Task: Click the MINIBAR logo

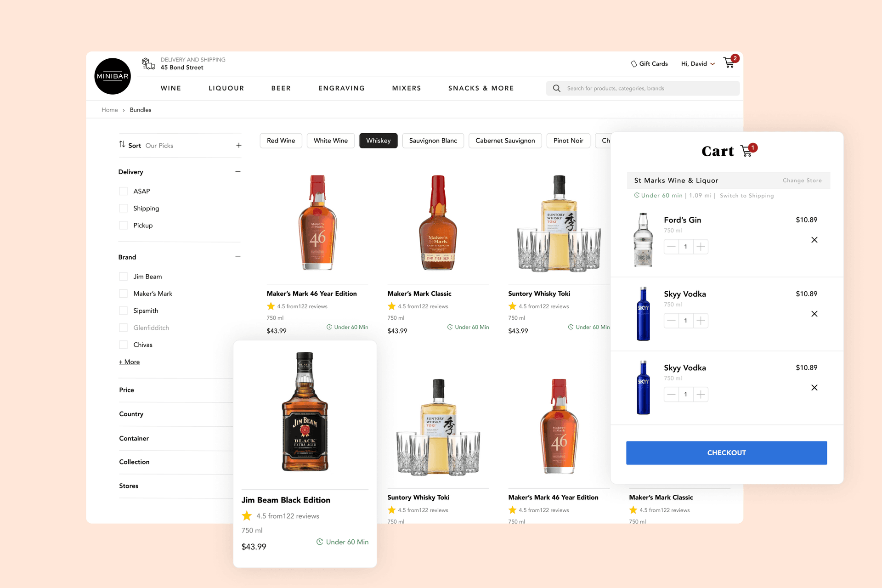Action: pyautogui.click(x=112, y=76)
